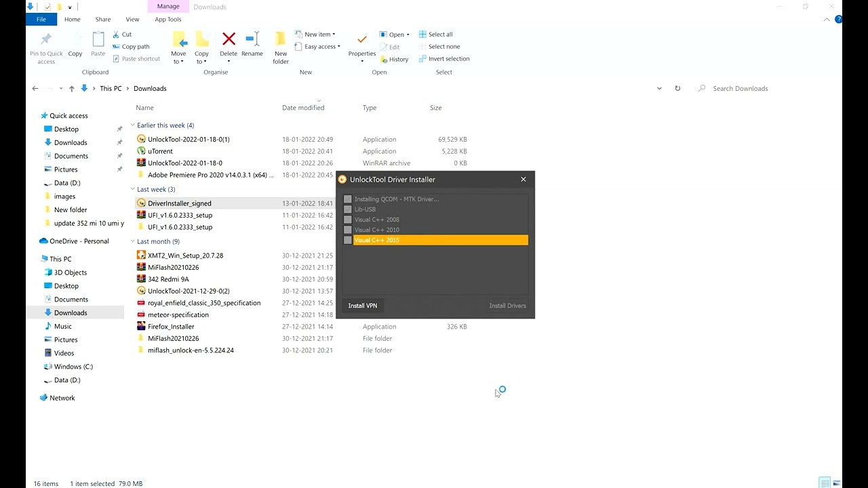This screenshot has height=488, width=868.
Task: Click the Back navigation arrow
Action: 35,88
